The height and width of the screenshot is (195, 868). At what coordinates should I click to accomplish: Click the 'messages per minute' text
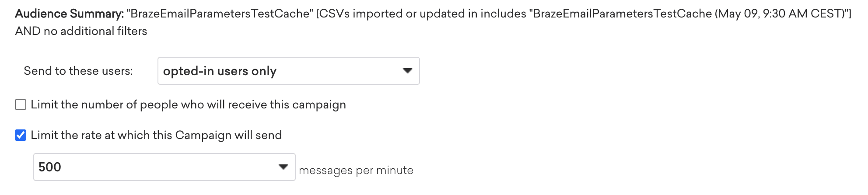pyautogui.click(x=356, y=170)
